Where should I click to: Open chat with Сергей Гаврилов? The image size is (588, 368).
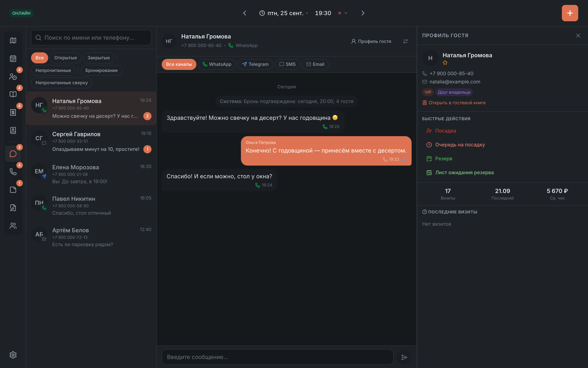(91, 142)
